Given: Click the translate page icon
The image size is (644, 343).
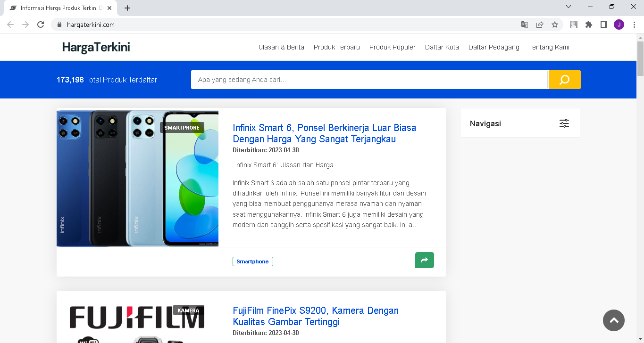Looking at the screenshot, I should pyautogui.click(x=525, y=24).
